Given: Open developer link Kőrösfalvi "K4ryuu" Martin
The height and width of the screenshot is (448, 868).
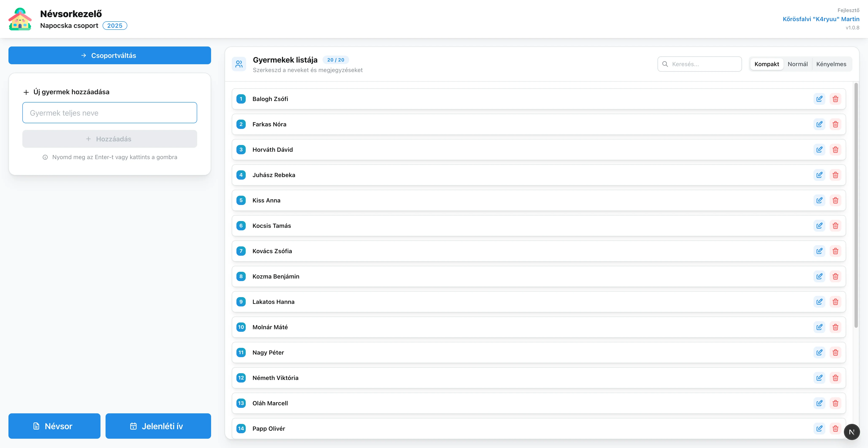Looking at the screenshot, I should [821, 19].
